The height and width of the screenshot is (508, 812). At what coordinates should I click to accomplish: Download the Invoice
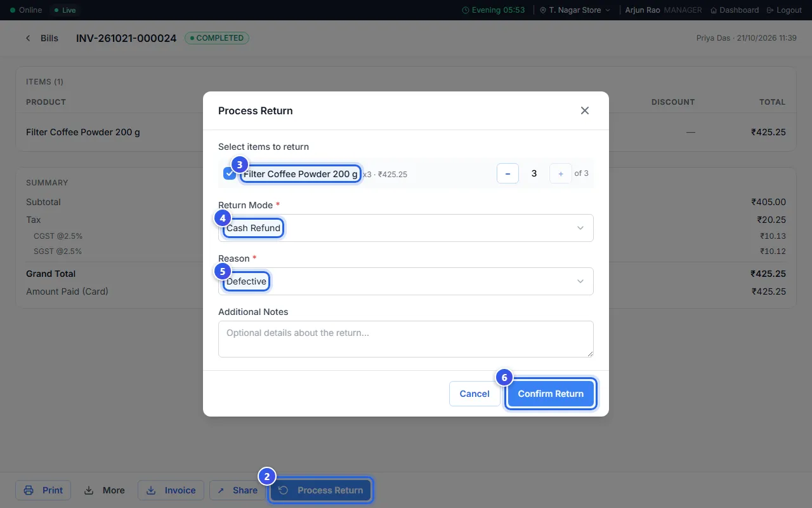[171, 490]
